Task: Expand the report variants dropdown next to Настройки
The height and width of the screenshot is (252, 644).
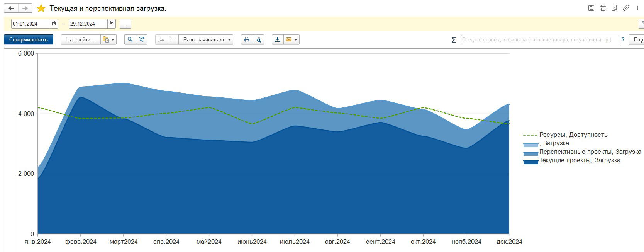Action: click(x=108, y=39)
